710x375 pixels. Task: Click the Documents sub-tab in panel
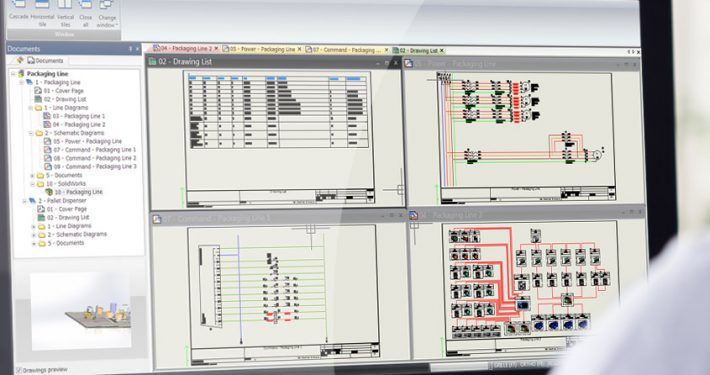click(x=45, y=60)
